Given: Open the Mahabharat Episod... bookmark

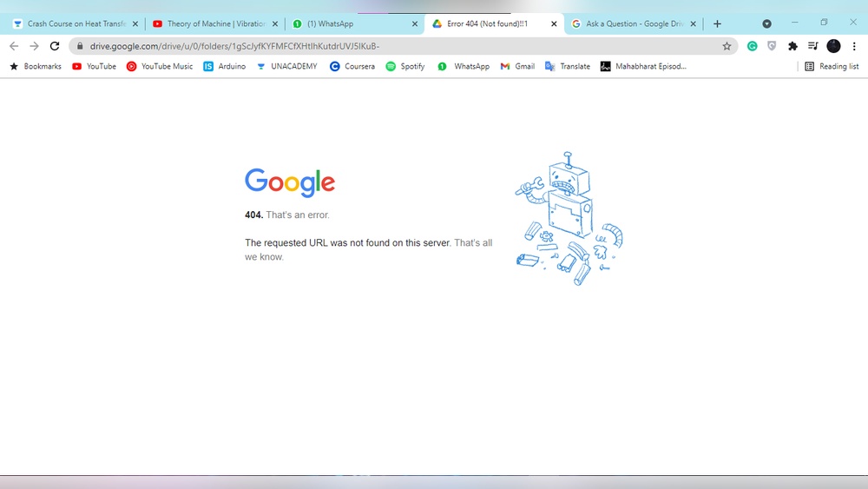Looking at the screenshot, I should coord(643,67).
